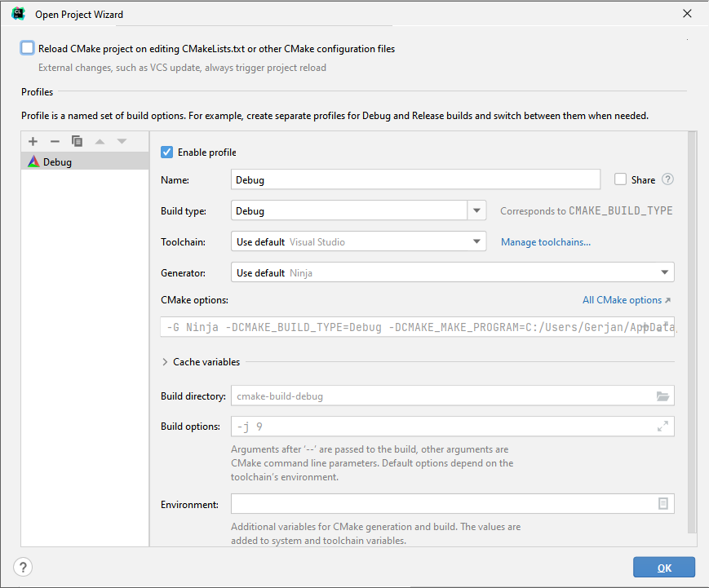Expand the Cache variables section
This screenshot has height=588, width=709.
pos(166,361)
